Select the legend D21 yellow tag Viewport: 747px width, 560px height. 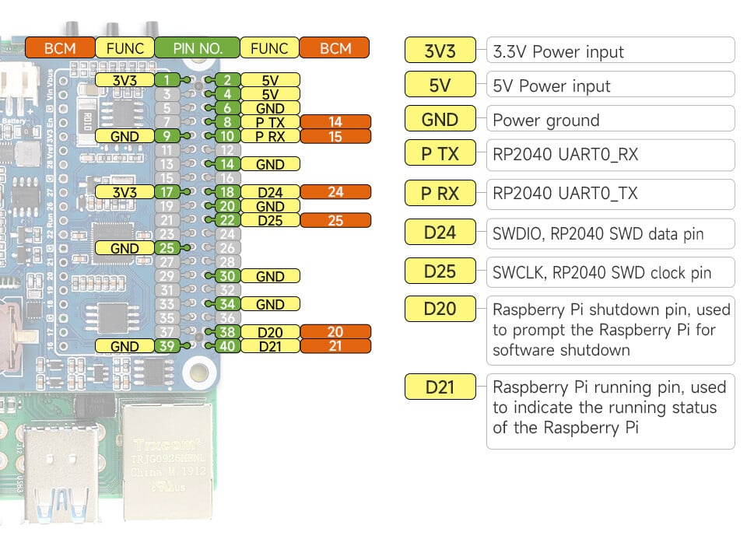[x=440, y=387]
